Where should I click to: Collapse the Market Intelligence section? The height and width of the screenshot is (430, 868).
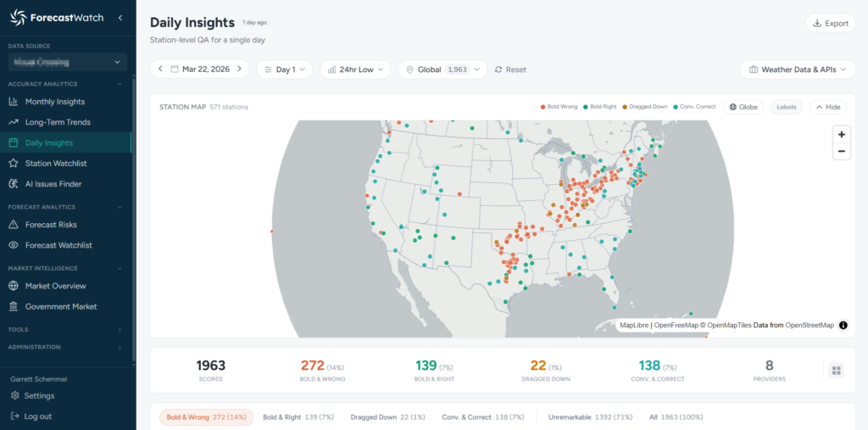[120, 269]
